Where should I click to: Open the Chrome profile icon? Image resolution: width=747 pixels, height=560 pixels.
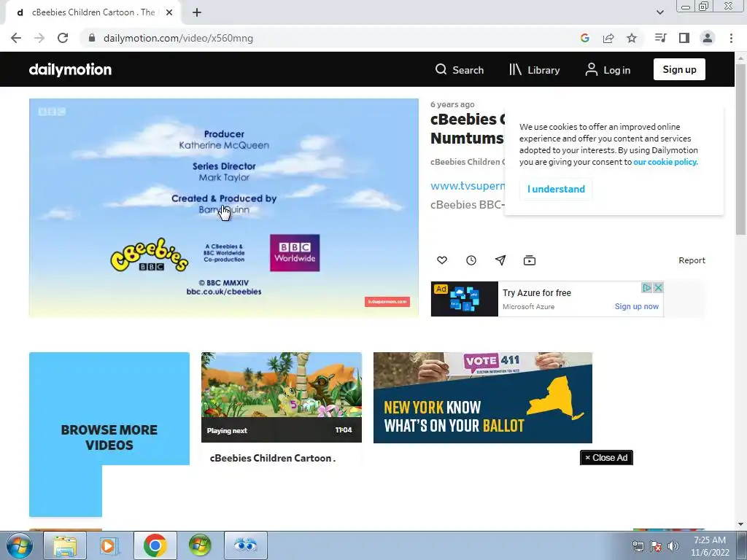pyautogui.click(x=708, y=38)
